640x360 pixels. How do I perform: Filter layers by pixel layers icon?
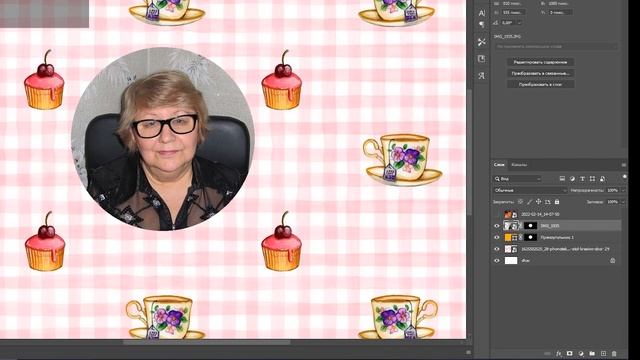tap(562, 179)
